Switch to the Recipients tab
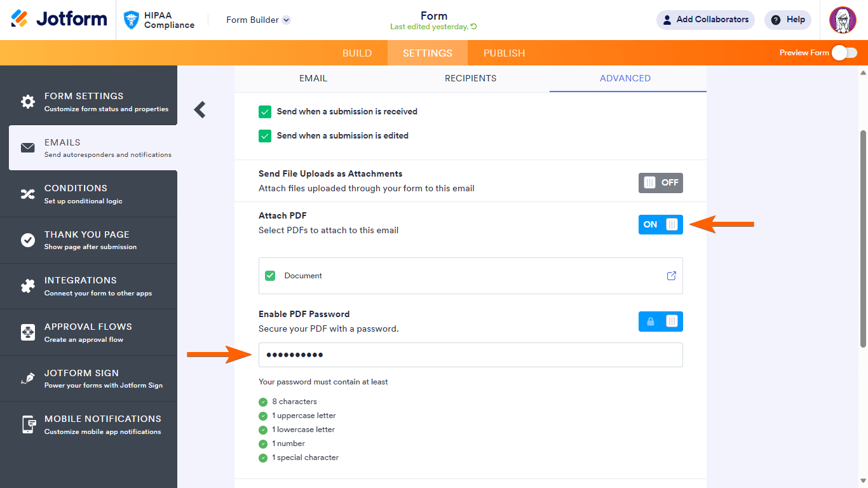 point(470,78)
